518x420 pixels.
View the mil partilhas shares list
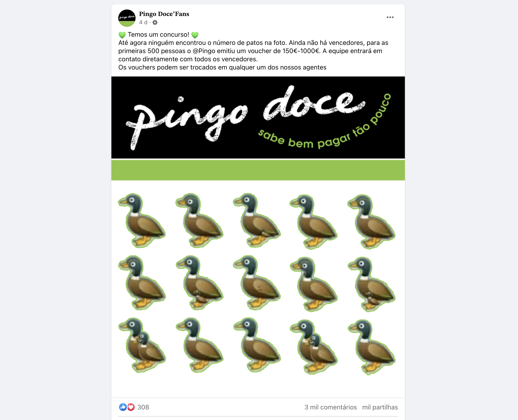[x=380, y=407]
